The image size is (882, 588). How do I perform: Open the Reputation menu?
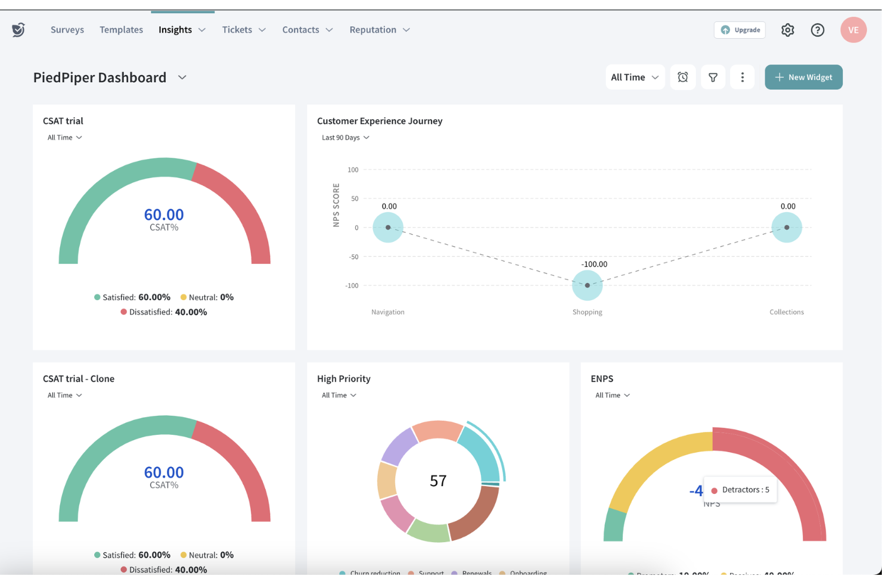coord(379,29)
